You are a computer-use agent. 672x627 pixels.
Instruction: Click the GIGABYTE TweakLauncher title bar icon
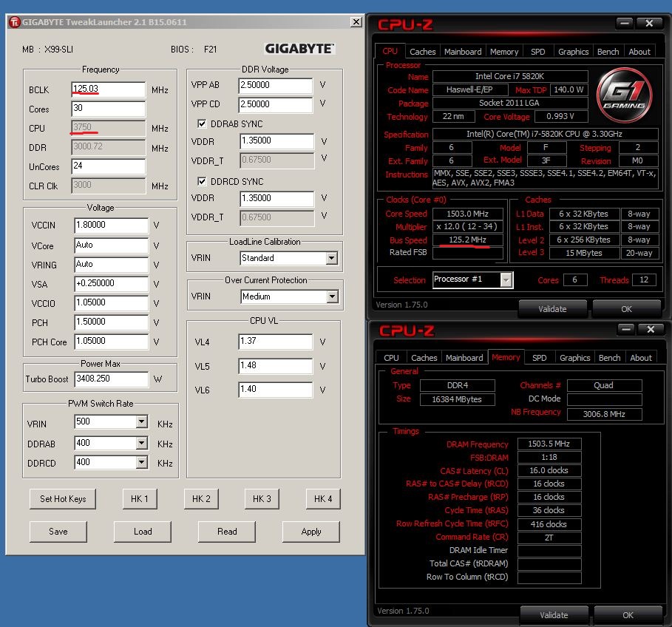click(15, 22)
